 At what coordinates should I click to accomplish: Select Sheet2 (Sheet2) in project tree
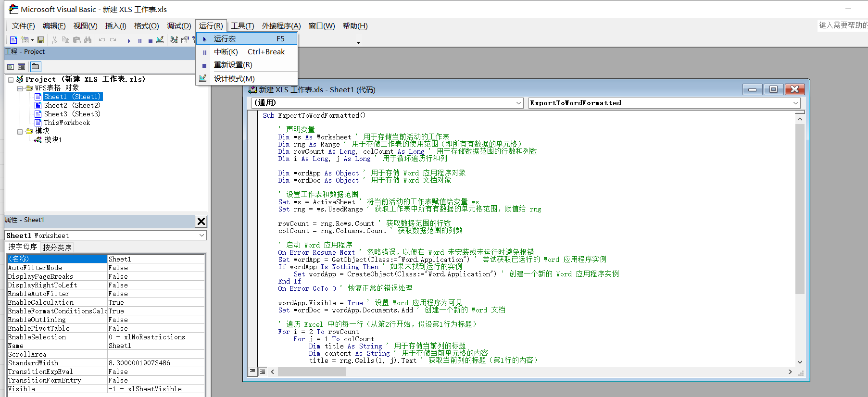[x=72, y=105]
